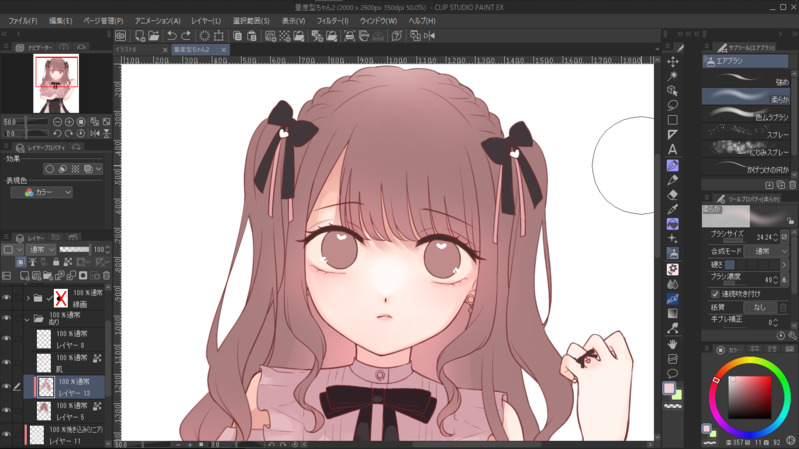This screenshot has width=799, height=449.
Task: Hide the 線画 folder layer
Action: (x=7, y=298)
